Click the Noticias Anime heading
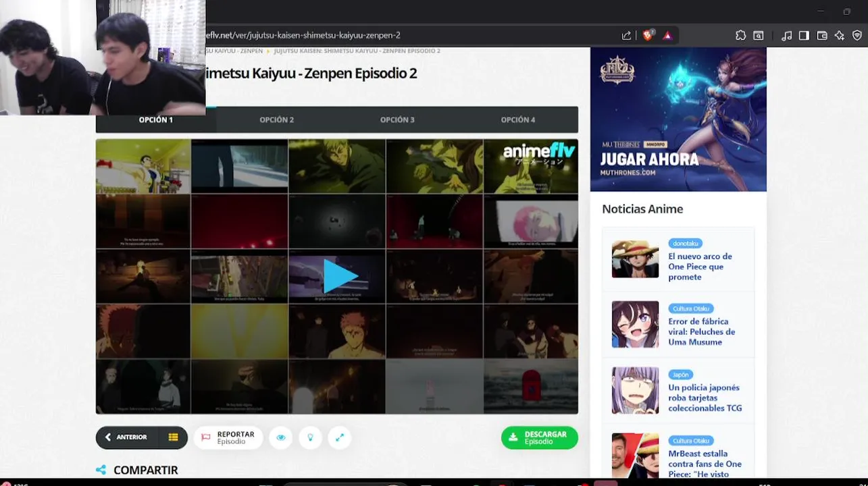 642,209
